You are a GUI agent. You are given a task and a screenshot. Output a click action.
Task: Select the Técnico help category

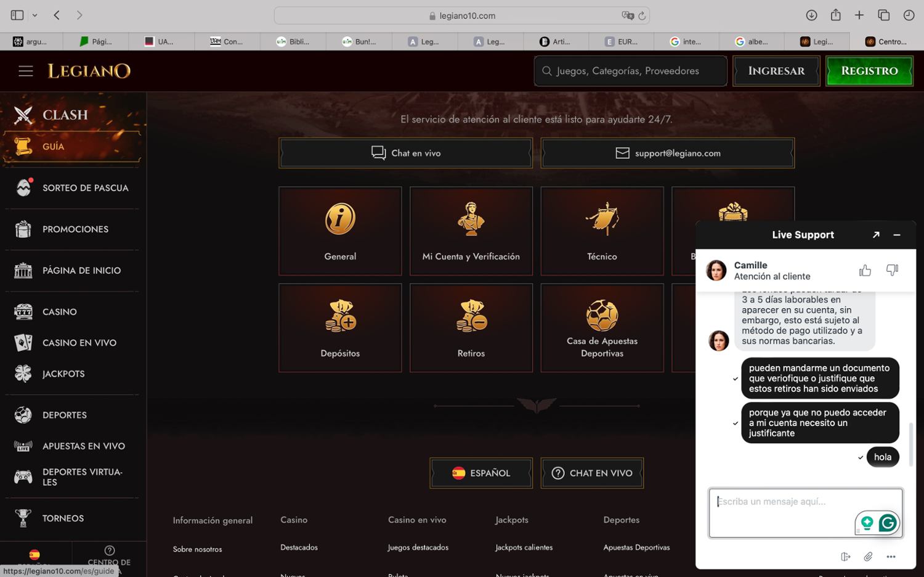pos(602,231)
